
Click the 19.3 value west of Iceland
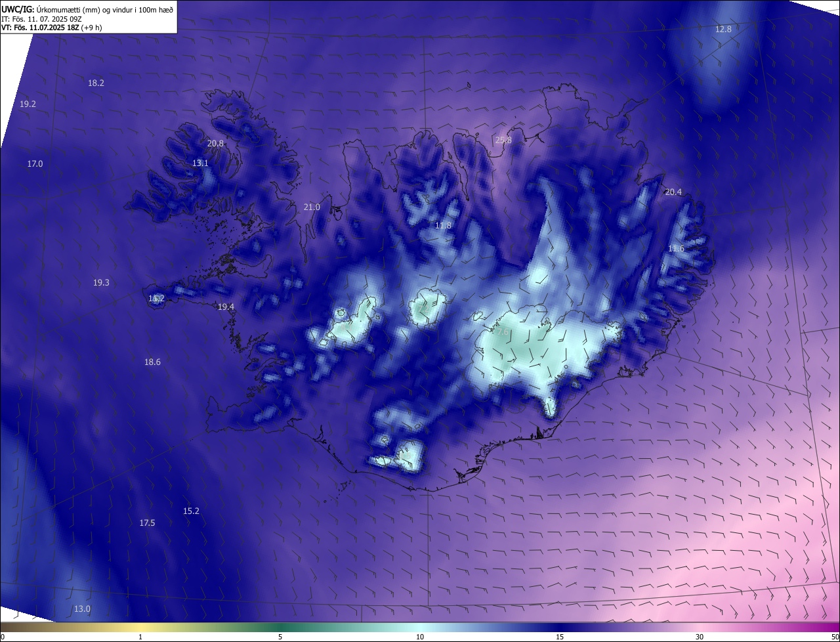pos(101,282)
